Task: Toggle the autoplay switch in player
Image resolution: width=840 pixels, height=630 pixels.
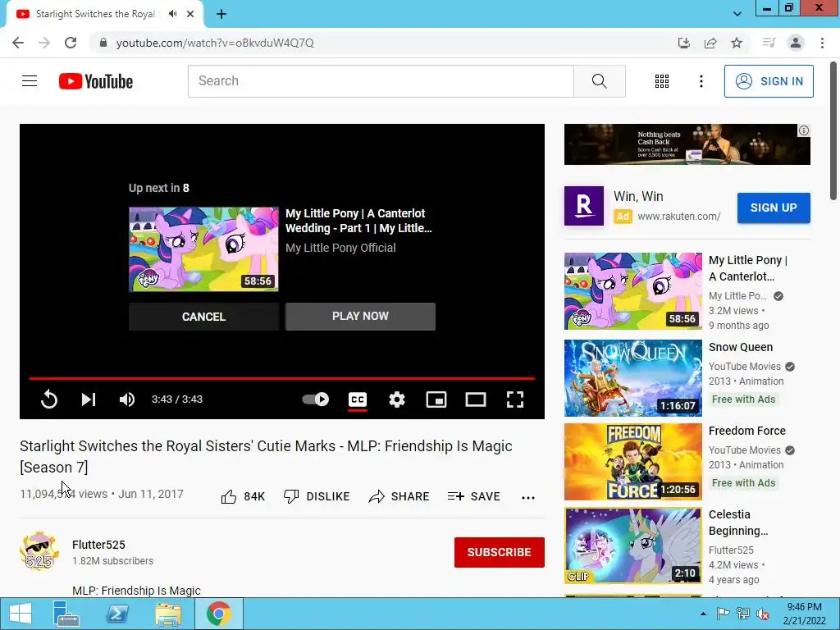Action: coord(316,399)
